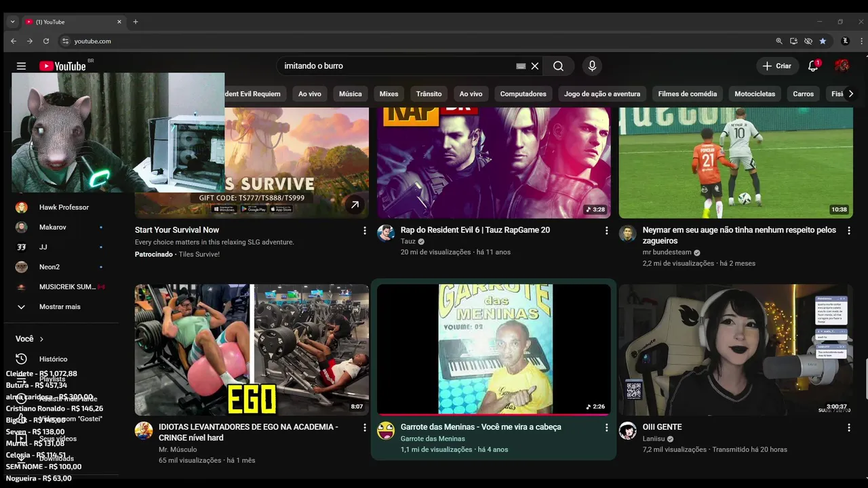Open title Neymar em seu auge video
Image resolution: width=868 pixels, height=488 pixels.
(x=739, y=235)
